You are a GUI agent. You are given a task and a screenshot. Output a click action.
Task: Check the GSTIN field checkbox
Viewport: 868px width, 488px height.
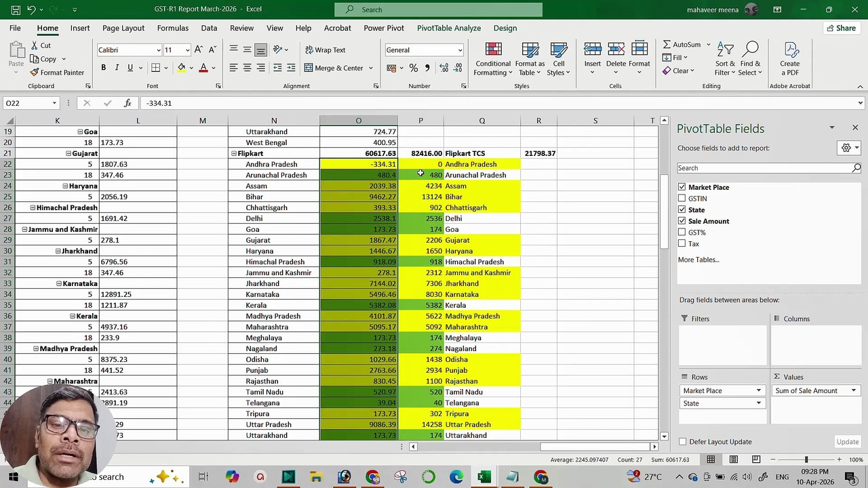(682, 199)
